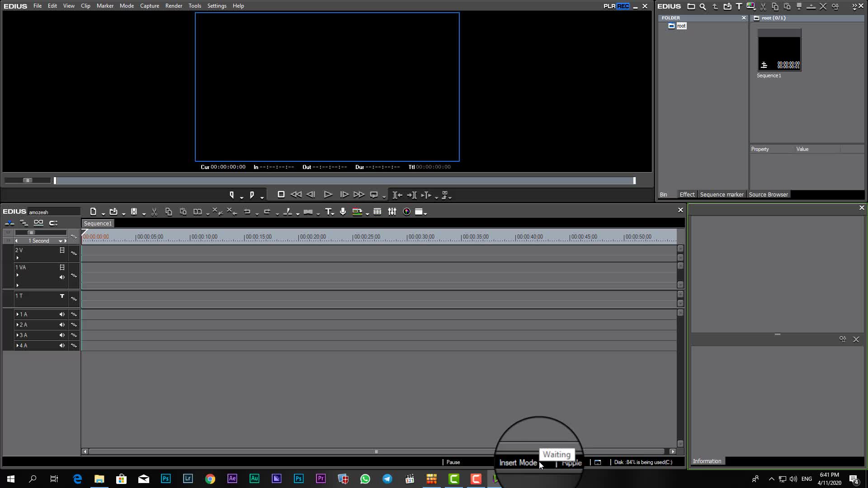The height and width of the screenshot is (488, 868).
Task: Select the Source Browser tab
Action: click(x=768, y=194)
